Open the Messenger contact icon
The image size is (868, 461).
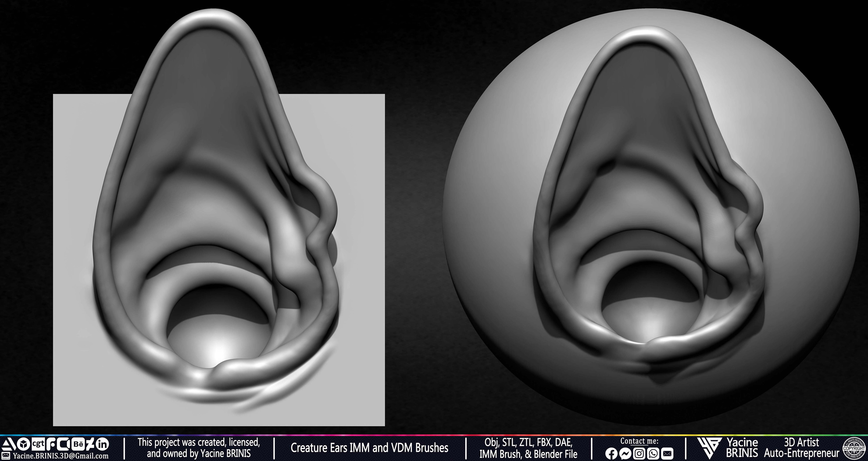tap(625, 454)
